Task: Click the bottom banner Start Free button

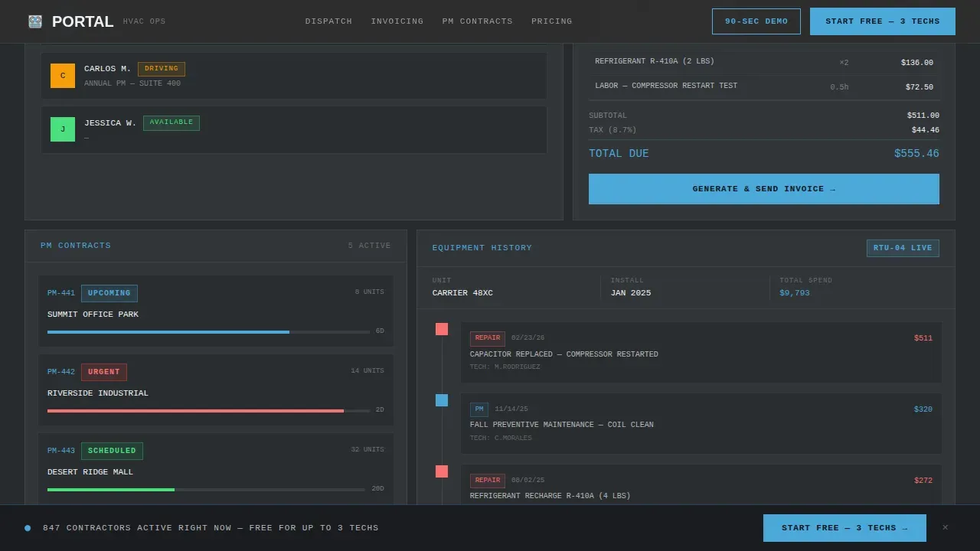Action: [x=844, y=528]
